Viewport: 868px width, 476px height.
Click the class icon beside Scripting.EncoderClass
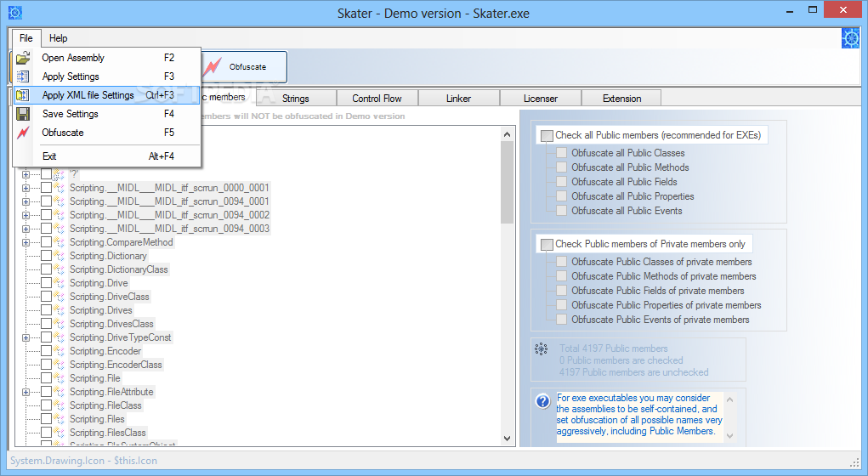pos(59,365)
